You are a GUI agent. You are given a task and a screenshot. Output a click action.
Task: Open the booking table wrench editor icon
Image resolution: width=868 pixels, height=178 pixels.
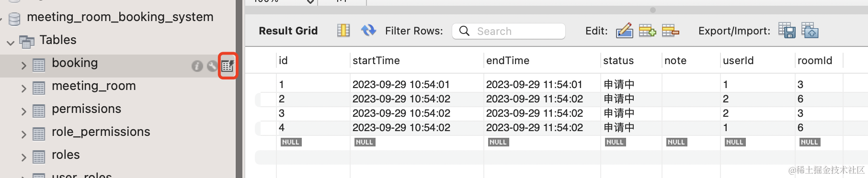point(212,66)
